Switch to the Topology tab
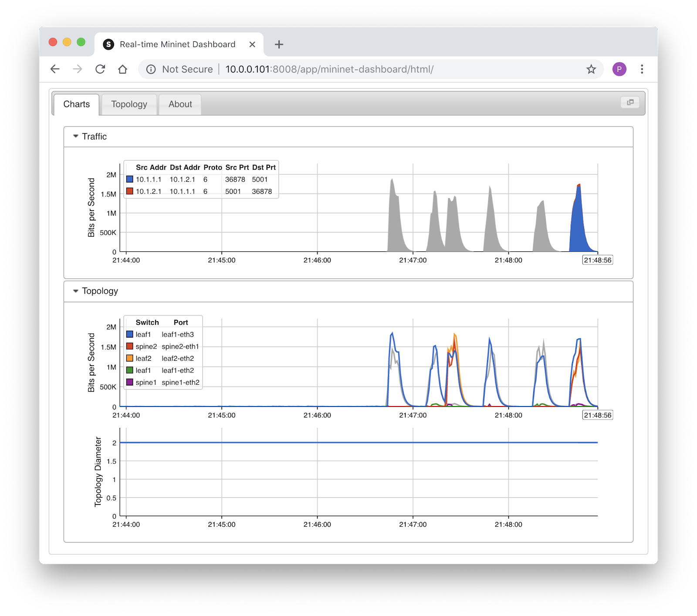697x616 pixels. click(x=129, y=104)
